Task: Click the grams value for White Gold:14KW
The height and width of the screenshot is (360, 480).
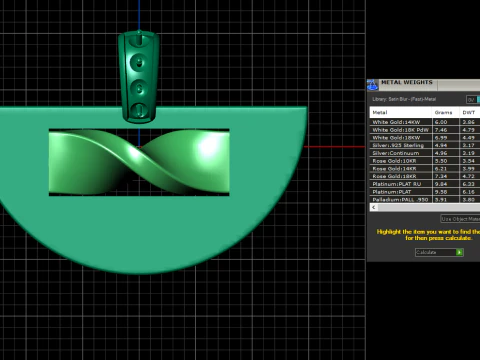Action: click(x=441, y=122)
